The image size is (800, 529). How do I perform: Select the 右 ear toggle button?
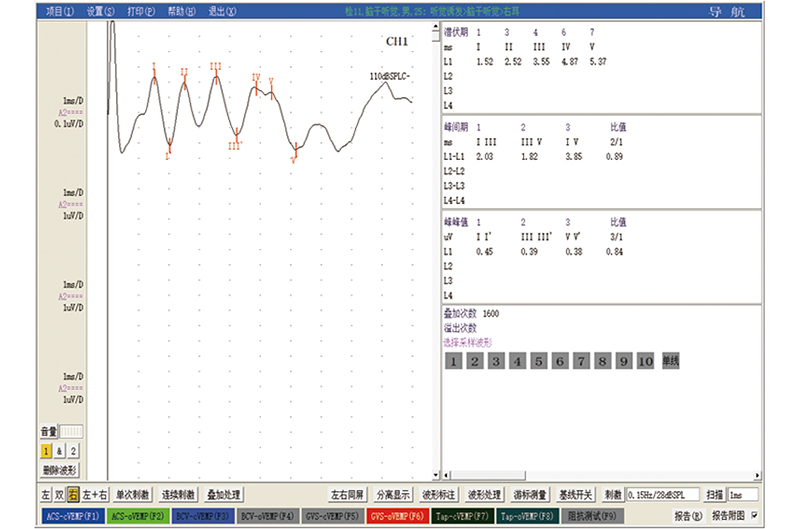pos(73,495)
